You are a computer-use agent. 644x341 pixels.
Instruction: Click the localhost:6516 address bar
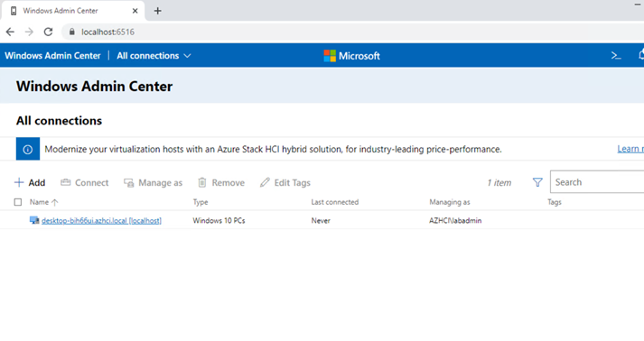pyautogui.click(x=353, y=32)
